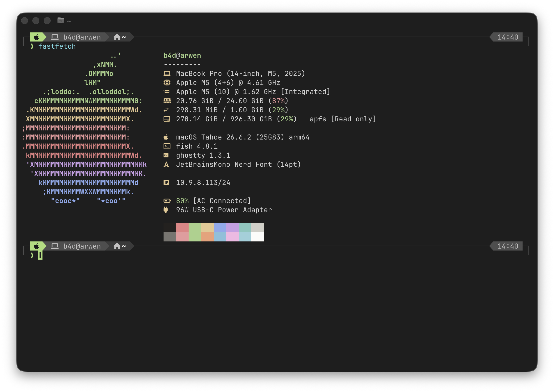Screen dimensions: 554x392
Task: Click the folder icon in the title bar
Action: (x=61, y=20)
